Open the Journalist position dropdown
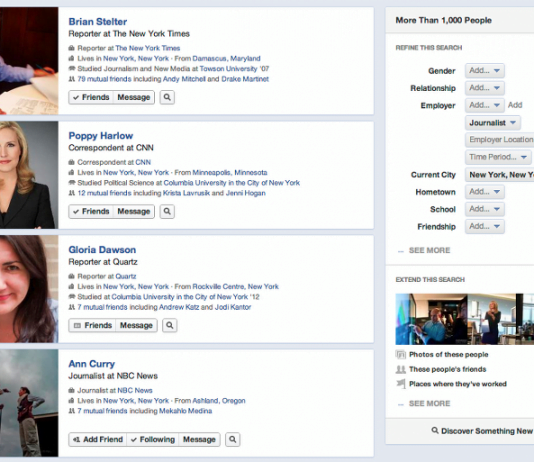The image size is (534, 462). 493,123
